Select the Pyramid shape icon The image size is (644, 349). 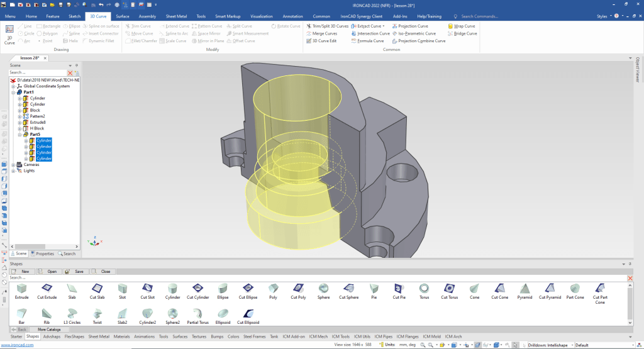(x=524, y=288)
